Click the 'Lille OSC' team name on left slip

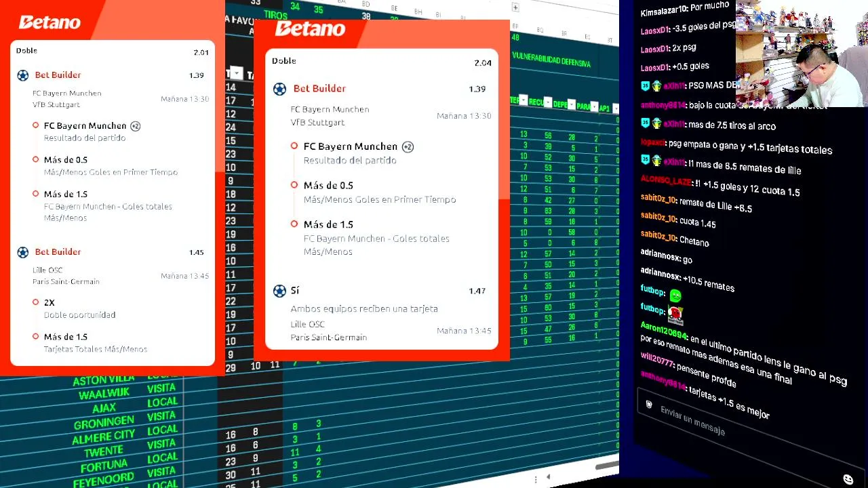(47, 270)
